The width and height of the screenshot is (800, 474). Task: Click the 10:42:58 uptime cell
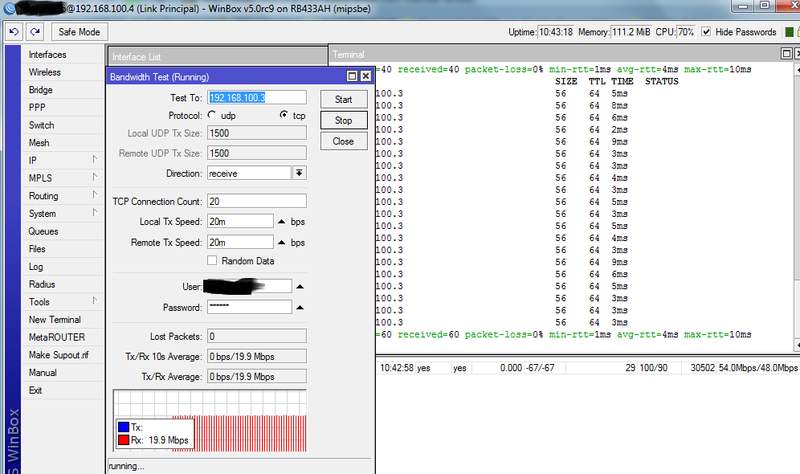397,367
